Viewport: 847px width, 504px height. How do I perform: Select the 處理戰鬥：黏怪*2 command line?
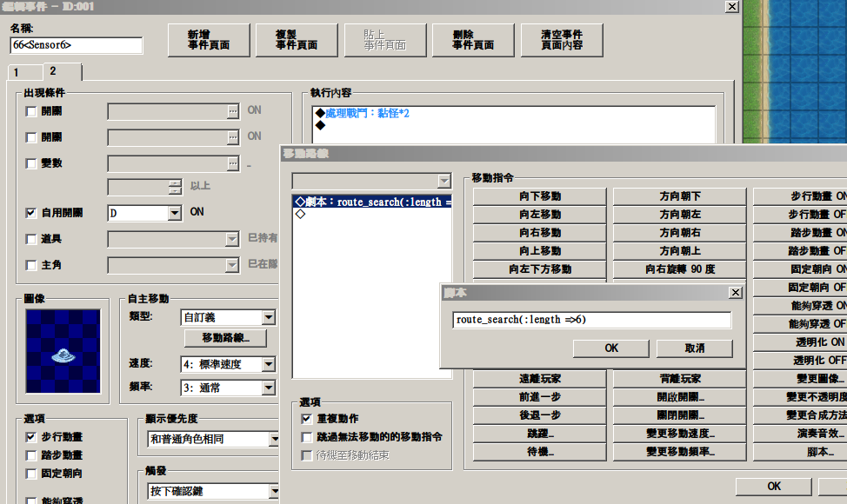click(367, 113)
